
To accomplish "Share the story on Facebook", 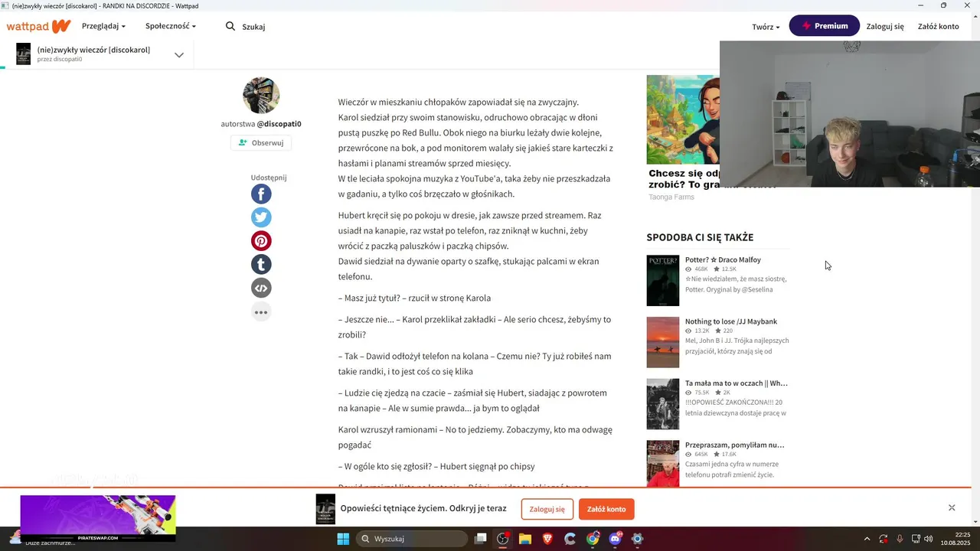I will tap(261, 194).
